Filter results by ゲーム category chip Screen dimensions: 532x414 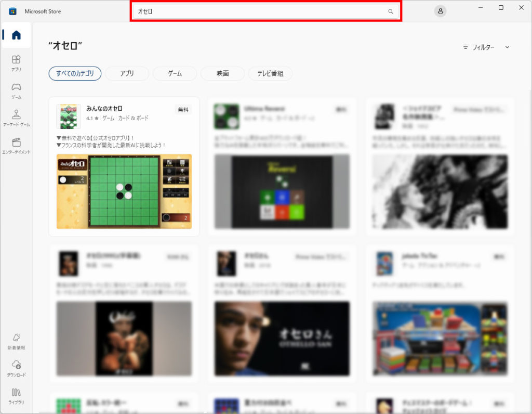coord(175,73)
